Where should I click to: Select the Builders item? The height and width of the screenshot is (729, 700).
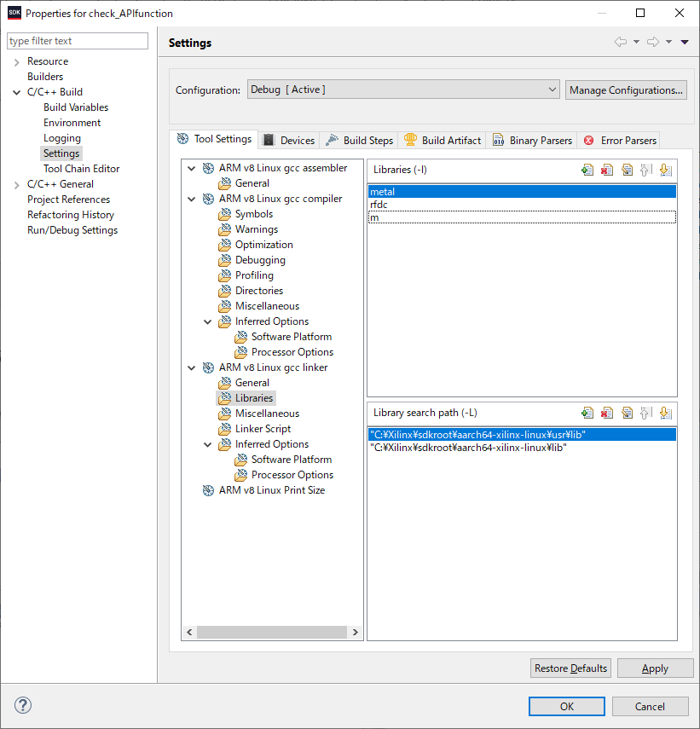(45, 77)
